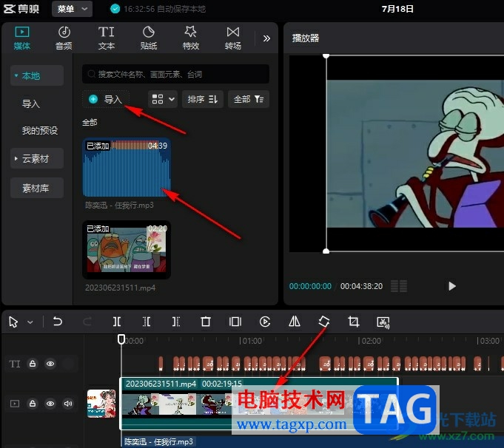The height and width of the screenshot is (448, 504).
Task: Open the 排序 sort options
Action: [x=203, y=99]
